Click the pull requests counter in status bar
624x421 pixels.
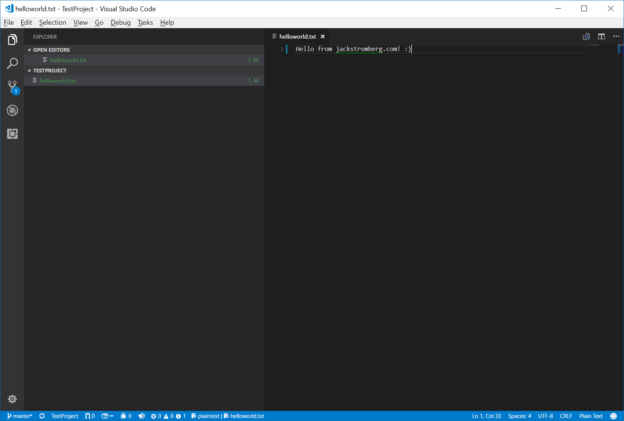point(90,416)
